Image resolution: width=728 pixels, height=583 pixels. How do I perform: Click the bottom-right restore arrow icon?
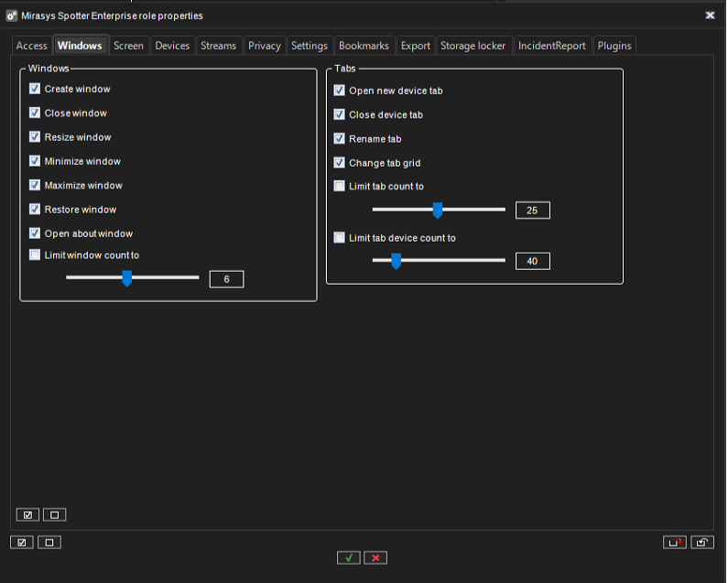click(x=702, y=542)
